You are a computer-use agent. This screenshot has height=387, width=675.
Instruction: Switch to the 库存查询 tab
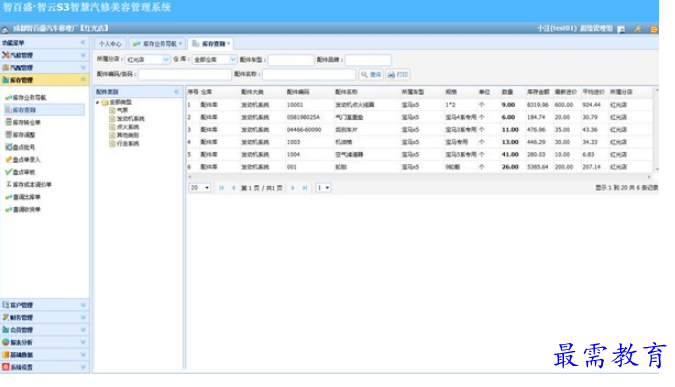tap(211, 44)
